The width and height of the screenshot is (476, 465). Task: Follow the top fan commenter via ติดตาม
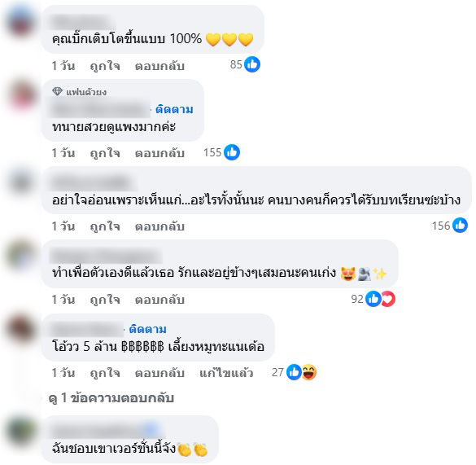pyautogui.click(x=174, y=109)
